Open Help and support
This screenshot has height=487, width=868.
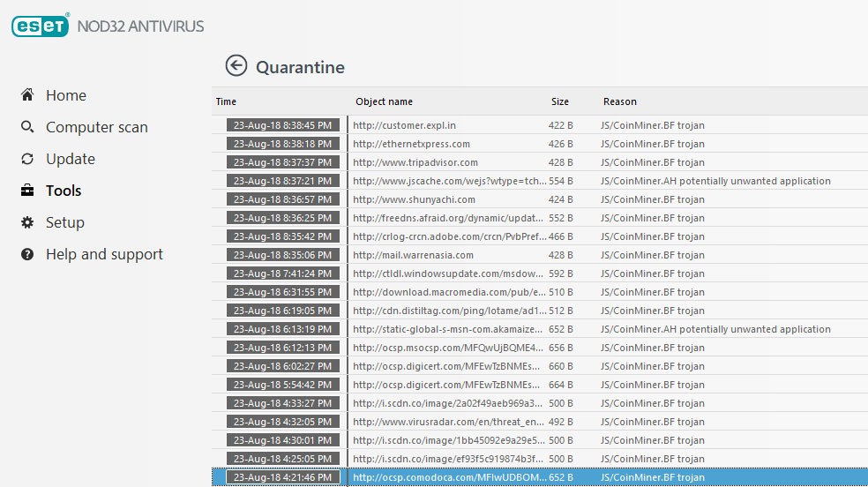(x=104, y=254)
